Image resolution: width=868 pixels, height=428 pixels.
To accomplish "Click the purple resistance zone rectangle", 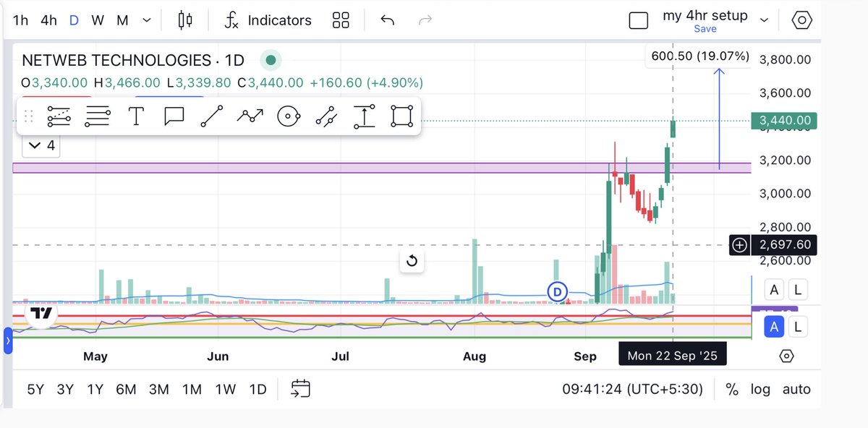I will (x=382, y=168).
